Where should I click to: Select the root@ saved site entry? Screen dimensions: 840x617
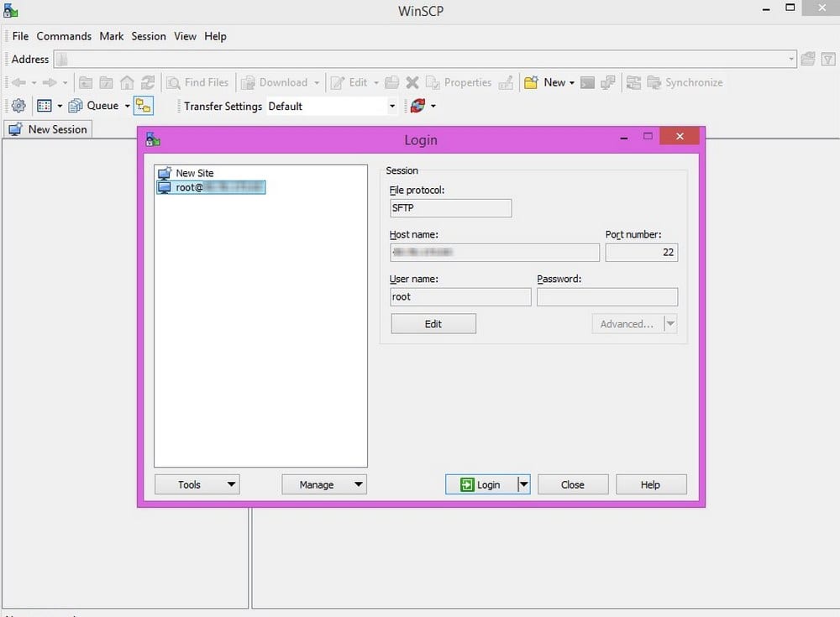tap(211, 187)
